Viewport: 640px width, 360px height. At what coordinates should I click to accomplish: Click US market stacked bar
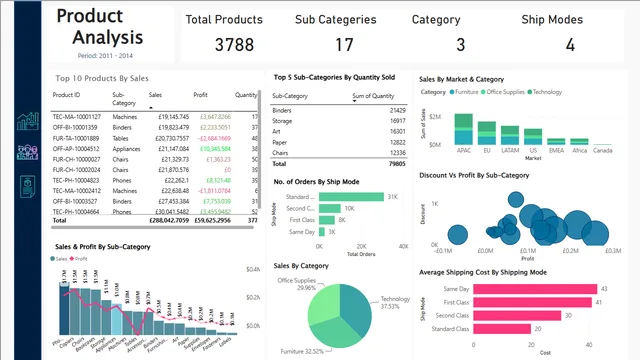(x=533, y=137)
